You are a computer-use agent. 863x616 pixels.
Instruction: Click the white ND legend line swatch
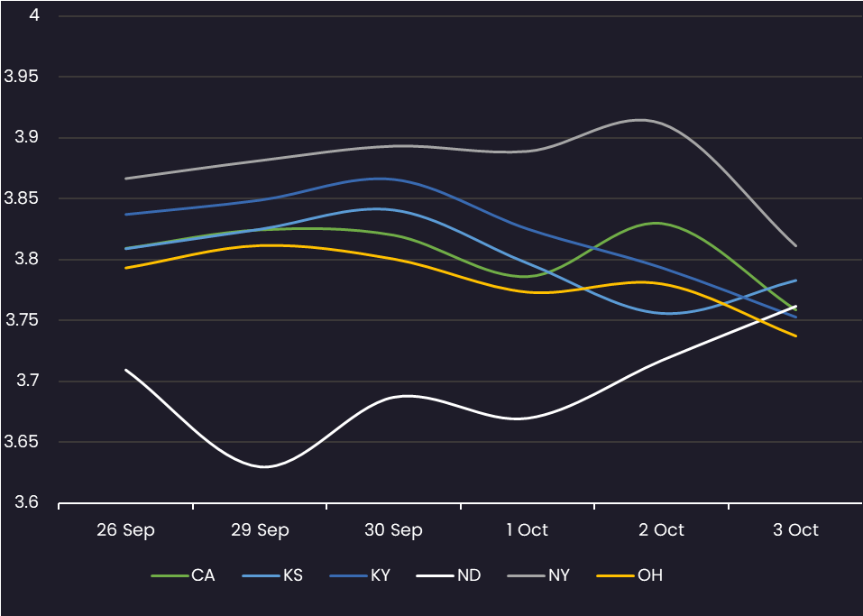[x=436, y=575]
